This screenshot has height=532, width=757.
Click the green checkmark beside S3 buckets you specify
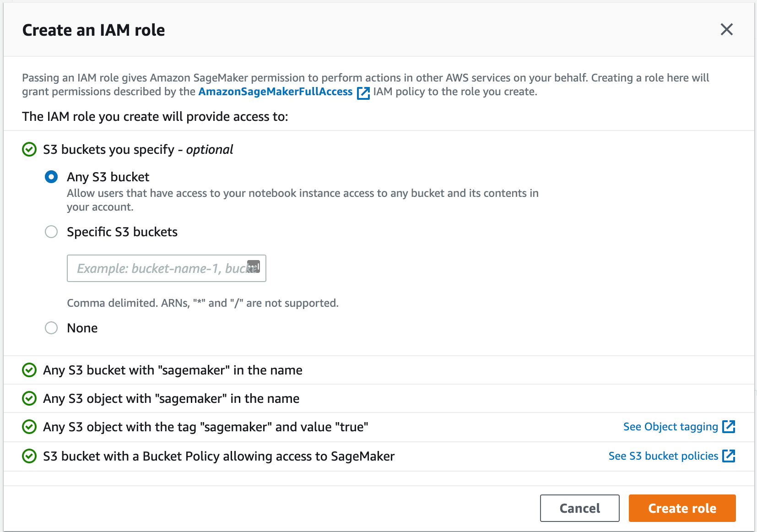(29, 149)
